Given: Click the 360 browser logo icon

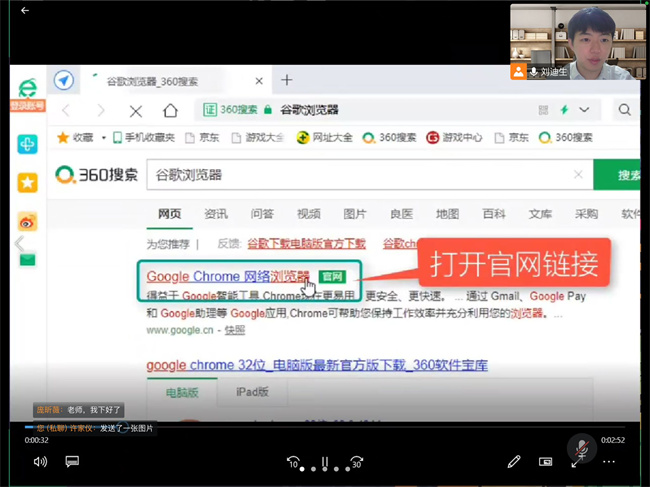Looking at the screenshot, I should (27, 87).
